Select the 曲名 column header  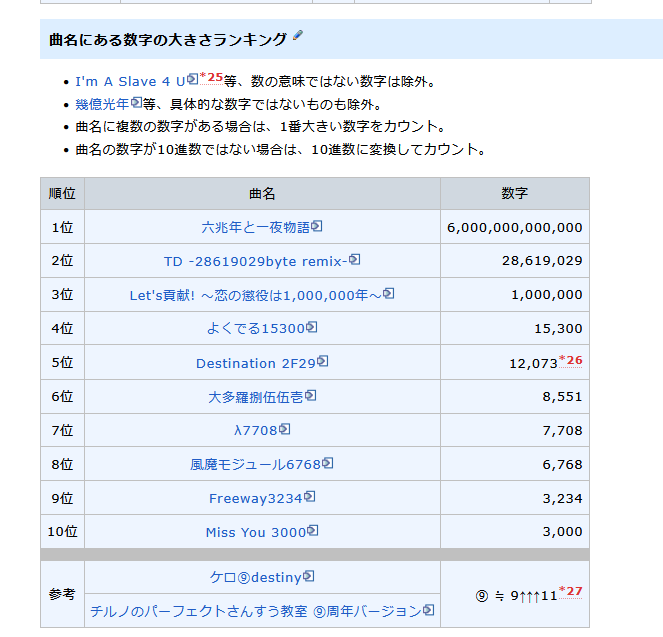tap(262, 194)
